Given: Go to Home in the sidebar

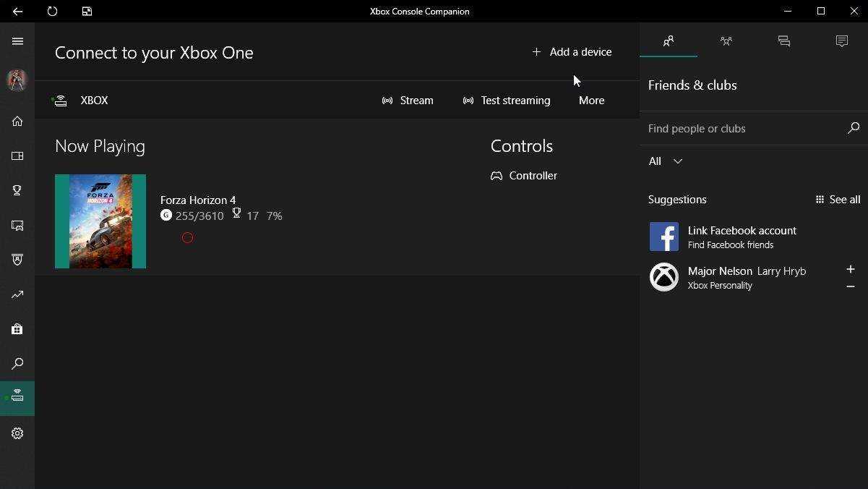Looking at the screenshot, I should [17, 122].
